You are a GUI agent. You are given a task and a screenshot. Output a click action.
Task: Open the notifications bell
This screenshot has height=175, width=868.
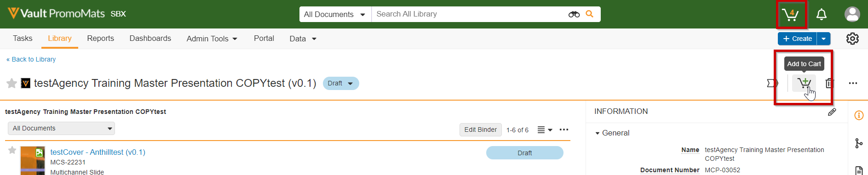click(821, 15)
